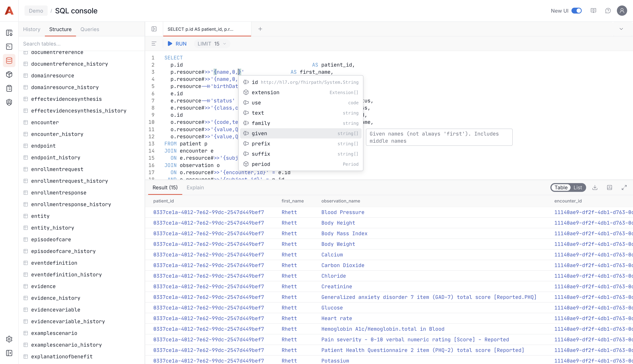Collapse the SQL editor side panel
Screen dimensions: 633x364
(x=154, y=29)
